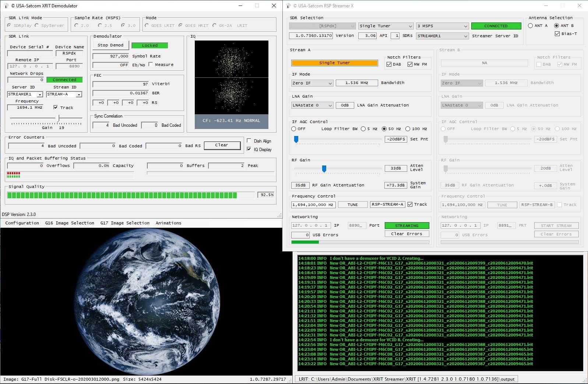This screenshot has width=588, height=384.
Task: Click the green CONNECTED button in Streamer
Action: (x=496, y=26)
